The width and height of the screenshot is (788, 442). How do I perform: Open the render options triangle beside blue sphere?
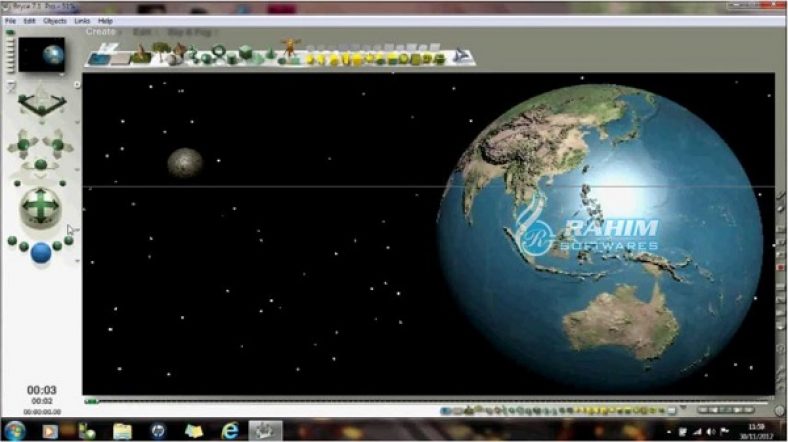[x=77, y=261]
